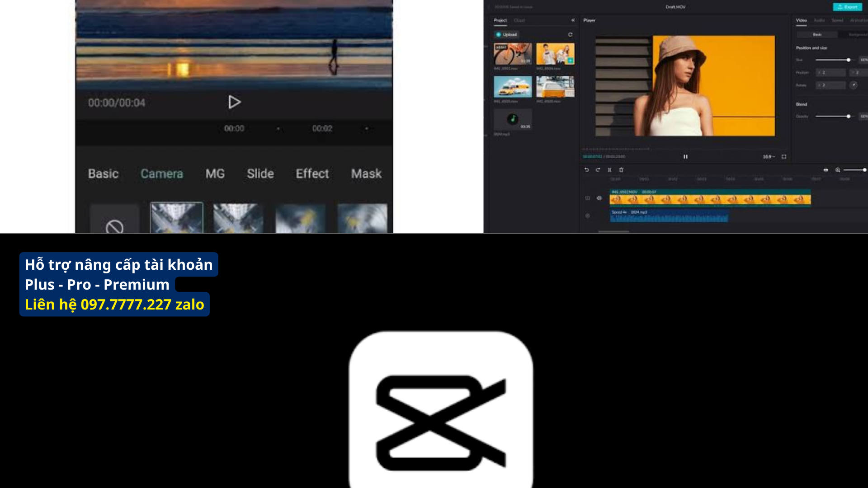Select the bicycle video thumbnail
Image resolution: width=868 pixels, height=488 pixels.
pyautogui.click(x=513, y=54)
